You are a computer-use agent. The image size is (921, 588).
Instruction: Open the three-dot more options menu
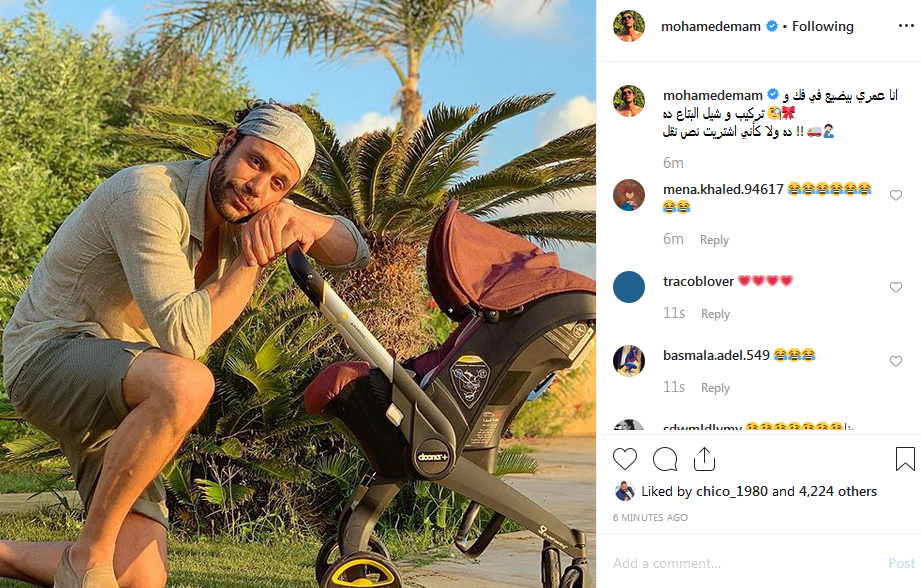click(x=906, y=26)
